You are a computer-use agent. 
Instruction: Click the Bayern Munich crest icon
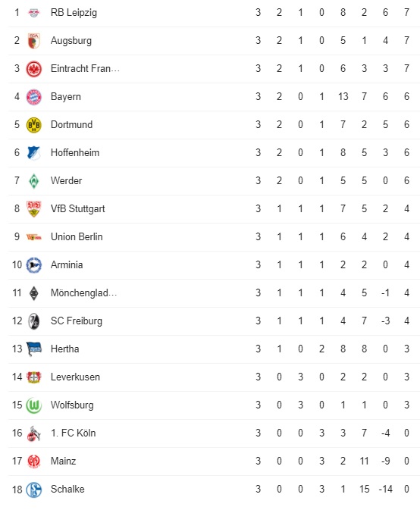(33, 97)
